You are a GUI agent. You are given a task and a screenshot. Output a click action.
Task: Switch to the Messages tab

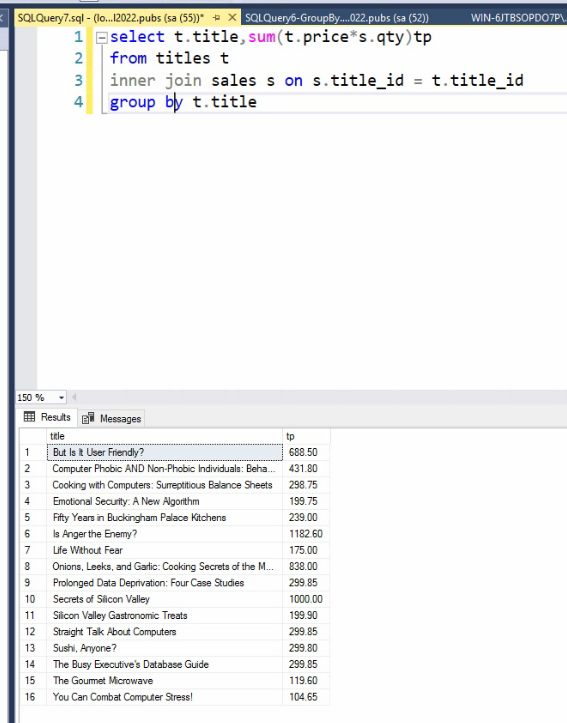[x=112, y=418]
